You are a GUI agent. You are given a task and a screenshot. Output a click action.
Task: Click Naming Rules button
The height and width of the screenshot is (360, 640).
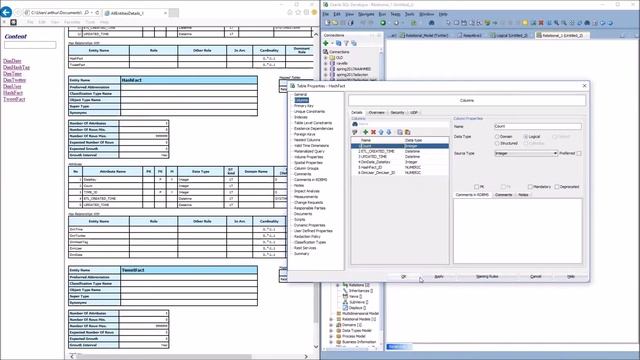coord(487,277)
